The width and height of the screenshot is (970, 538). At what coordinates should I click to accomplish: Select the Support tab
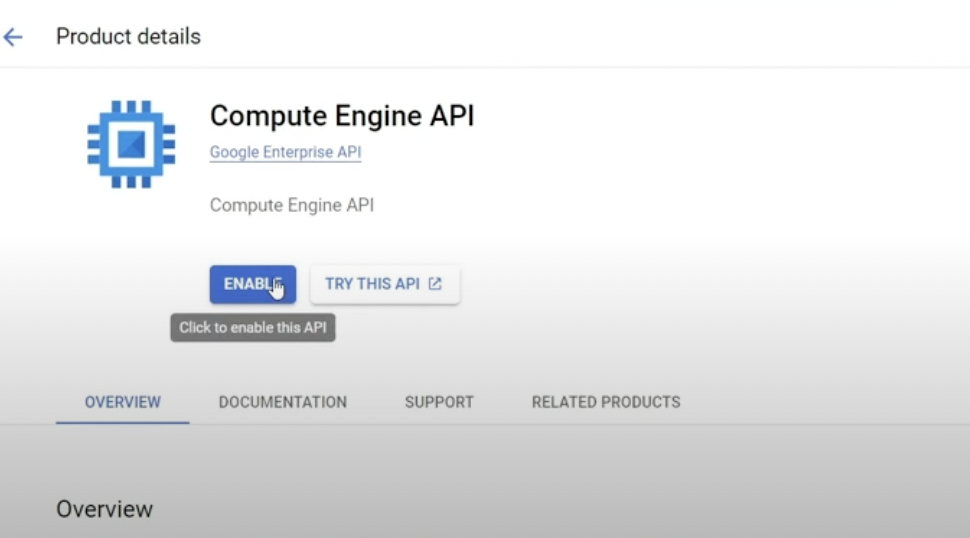click(439, 402)
